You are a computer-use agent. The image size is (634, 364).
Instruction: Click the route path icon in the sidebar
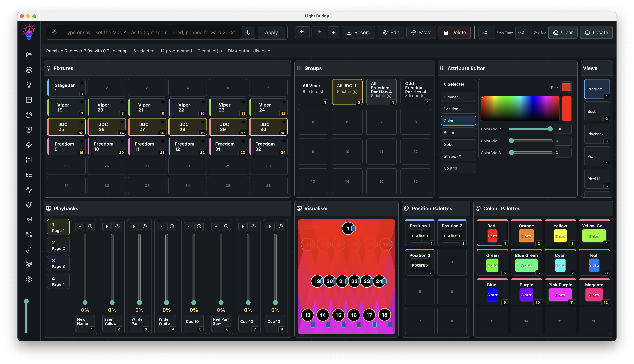pyautogui.click(x=29, y=235)
